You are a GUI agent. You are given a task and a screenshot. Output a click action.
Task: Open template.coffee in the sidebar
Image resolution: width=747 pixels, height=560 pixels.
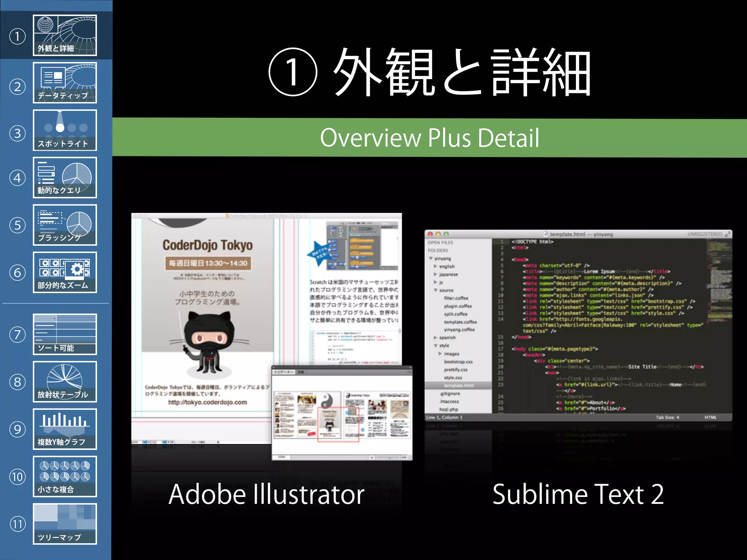460,322
